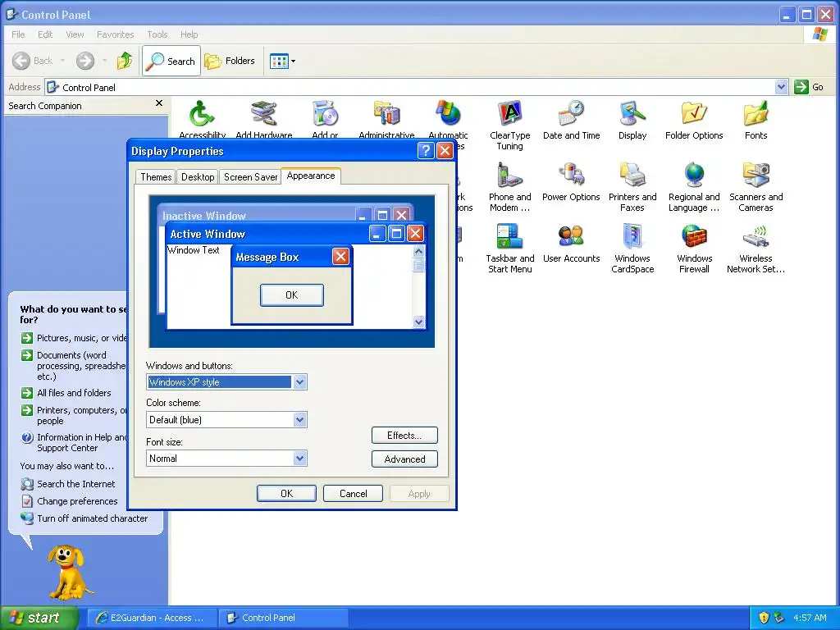The height and width of the screenshot is (630, 840).
Task: Expand the Color scheme dropdown
Action: (x=299, y=419)
